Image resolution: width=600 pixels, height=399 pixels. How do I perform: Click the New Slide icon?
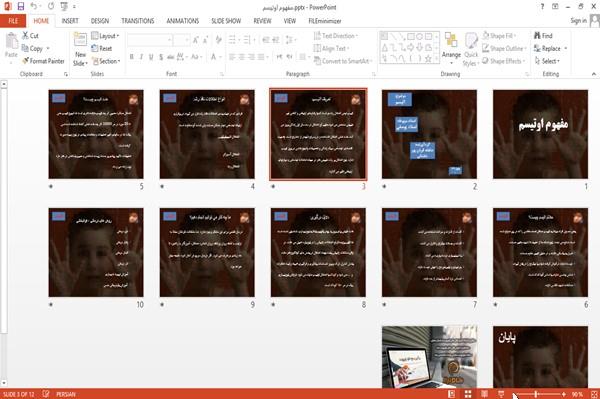point(80,42)
